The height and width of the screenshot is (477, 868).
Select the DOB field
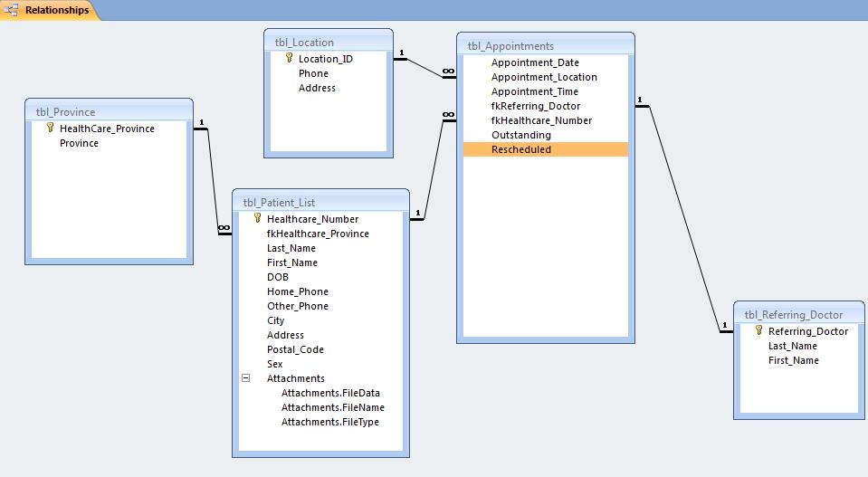coord(320,277)
